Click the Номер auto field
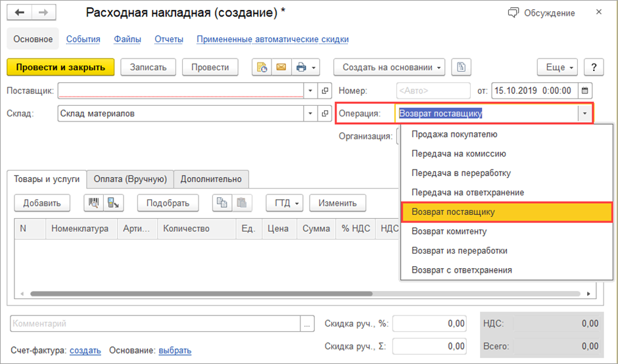Viewport: 618px width, 364px height. point(433,91)
